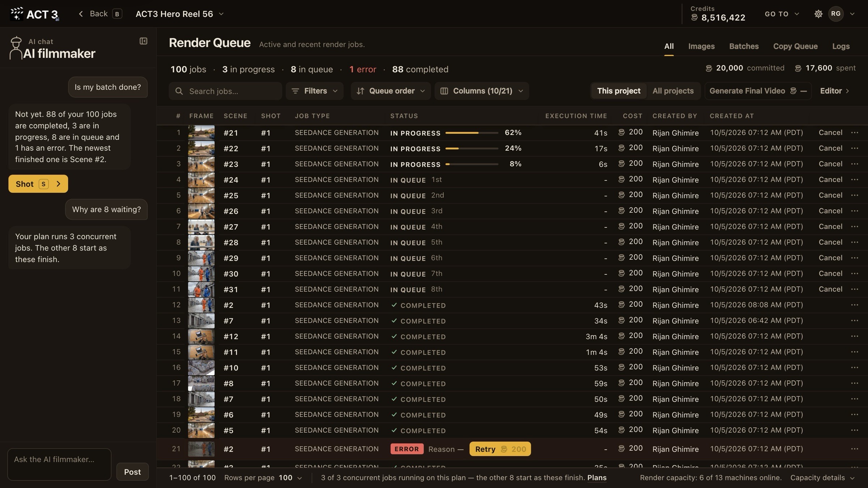Open more options for Scene #5 row
Screen dimensions: 868x488
(855, 430)
